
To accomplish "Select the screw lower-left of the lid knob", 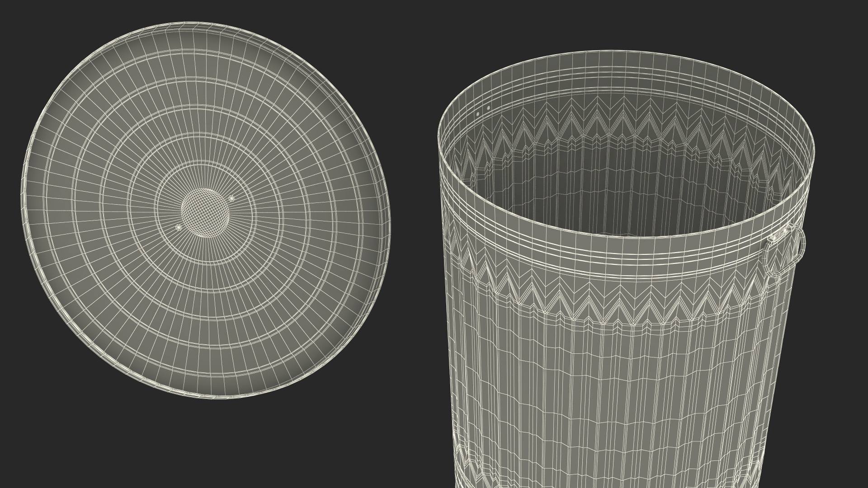I will (178, 227).
